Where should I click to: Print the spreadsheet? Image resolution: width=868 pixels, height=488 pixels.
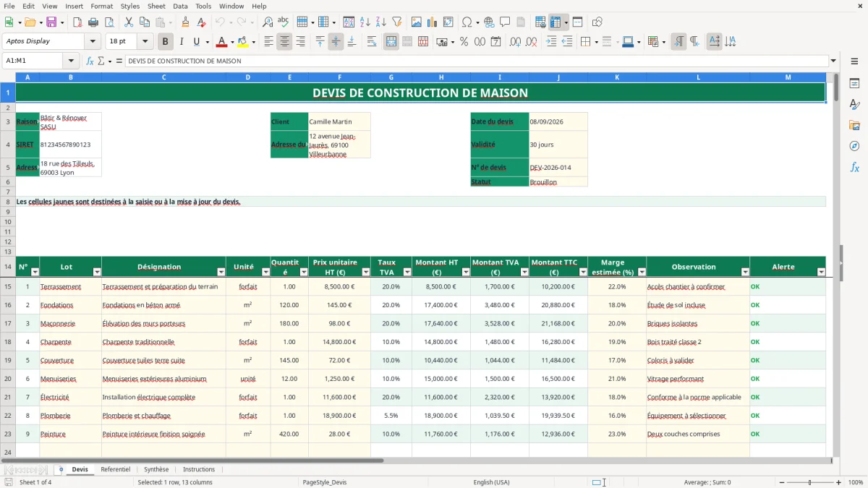click(x=93, y=22)
